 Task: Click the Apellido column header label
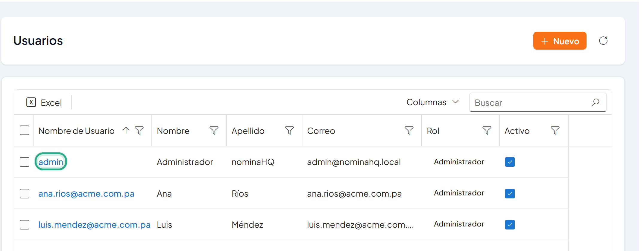248,131
